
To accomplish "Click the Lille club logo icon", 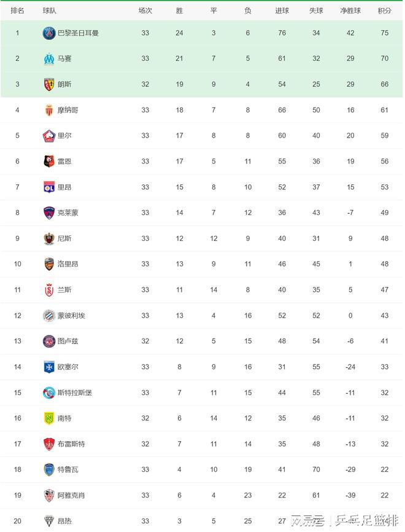I will [49, 136].
